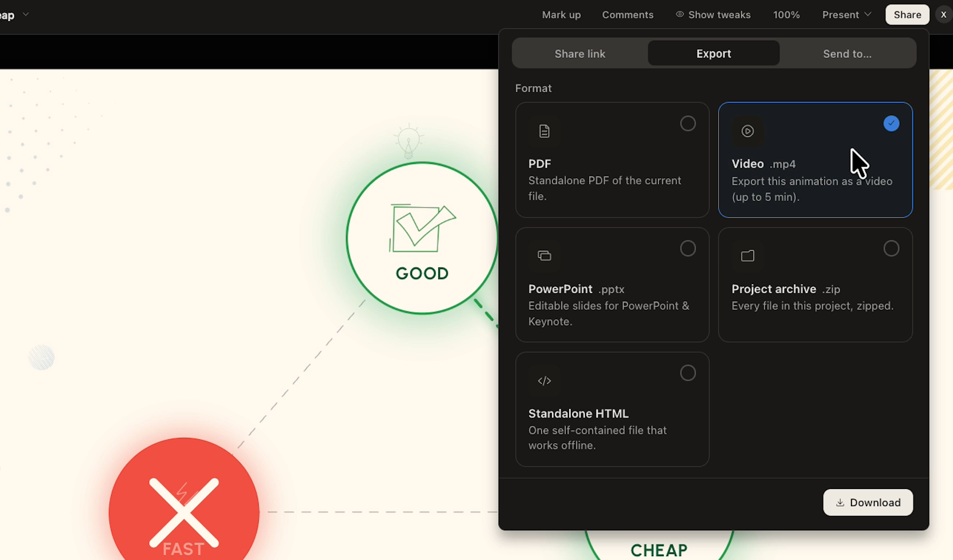Click the 'Standalone HTML' title text
953x560 pixels.
(578, 413)
